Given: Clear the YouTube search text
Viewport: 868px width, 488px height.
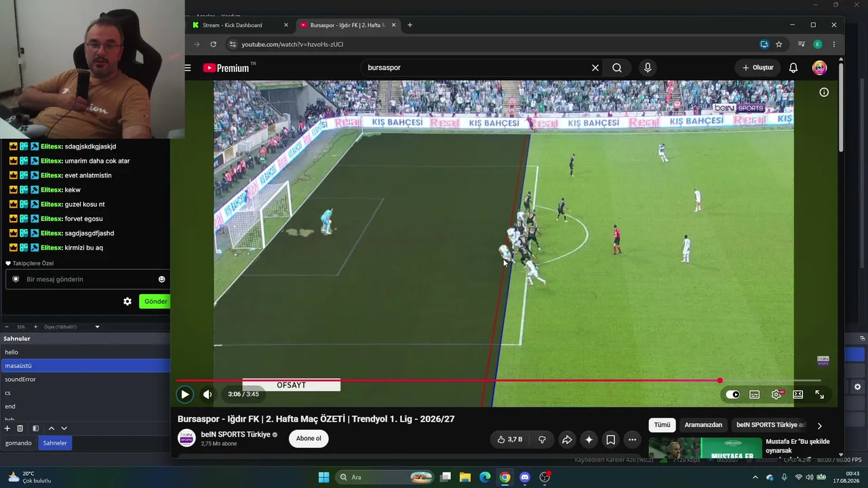Looking at the screenshot, I should (595, 68).
